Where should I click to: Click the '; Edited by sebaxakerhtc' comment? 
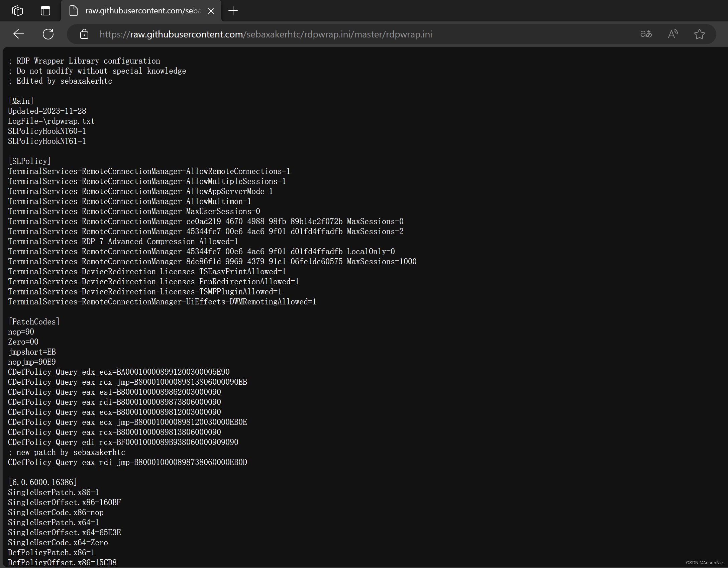60,81
